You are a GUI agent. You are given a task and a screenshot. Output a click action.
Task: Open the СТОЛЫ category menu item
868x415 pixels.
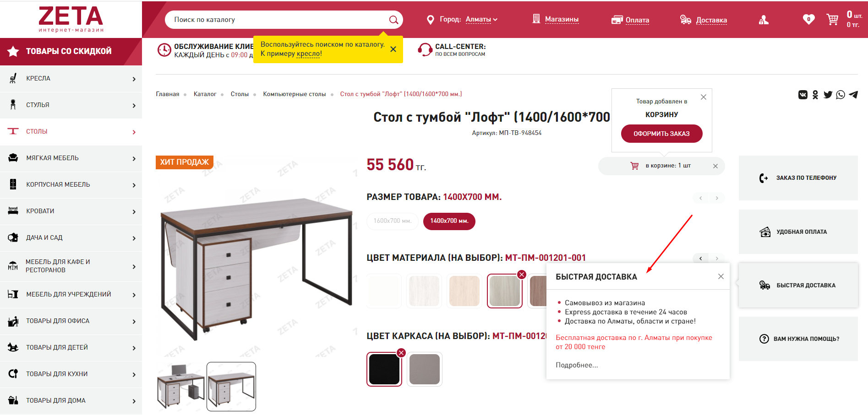(x=71, y=132)
